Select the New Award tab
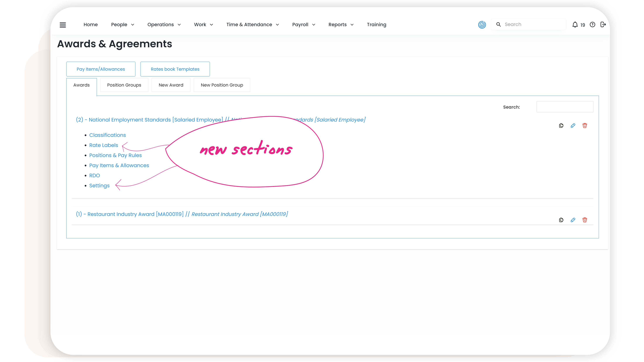The height and width of the screenshot is (362, 644). 171,85
